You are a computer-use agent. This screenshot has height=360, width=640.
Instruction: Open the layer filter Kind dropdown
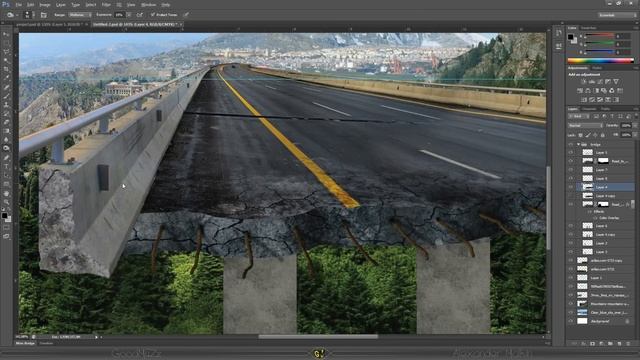(579, 117)
